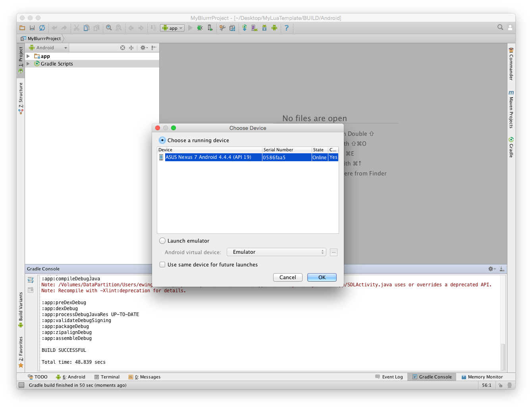Viewport: 532px width, 409px height.
Task: Open the Find magnifier tool in toolbar
Action: coord(109,28)
